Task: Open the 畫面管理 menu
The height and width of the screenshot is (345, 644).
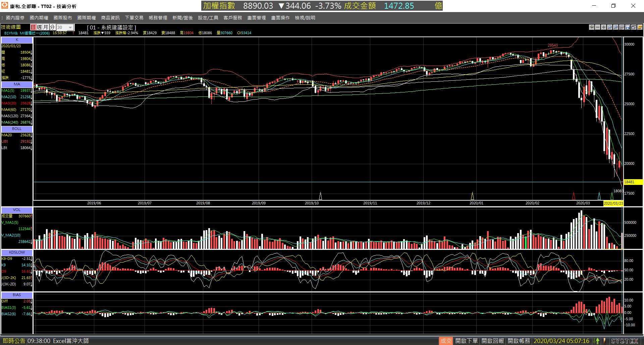Action: [257, 18]
